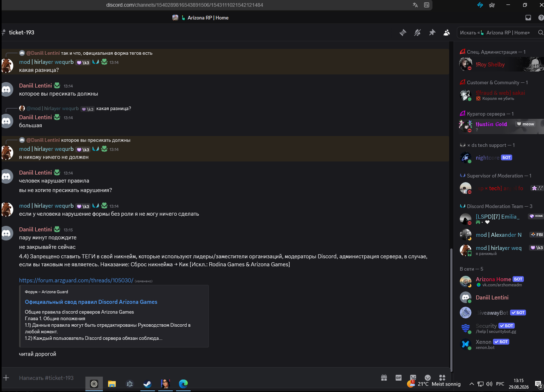Click the blue diamond icon in title bar
Viewport: 544px width, 392px height.
480,5
